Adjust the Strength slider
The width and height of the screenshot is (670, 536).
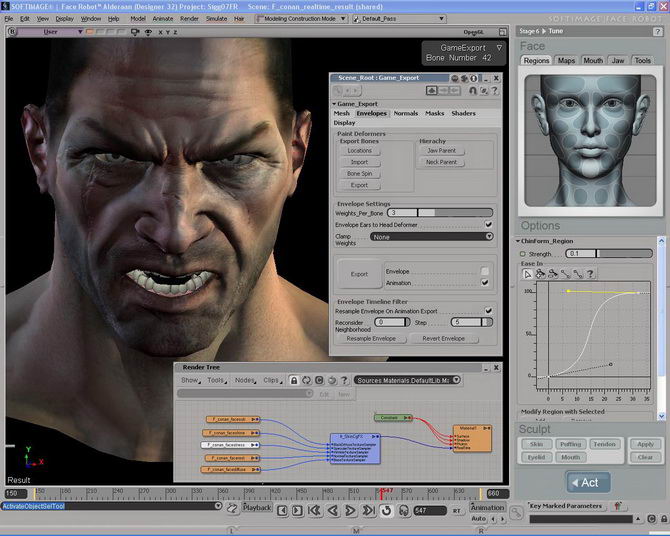pyautogui.click(x=608, y=253)
